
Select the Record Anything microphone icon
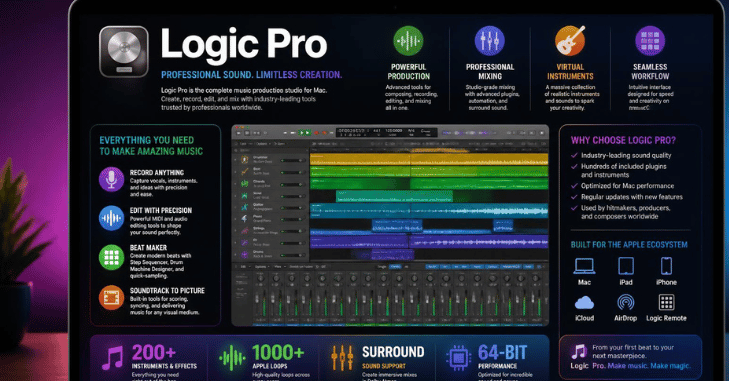[x=112, y=180]
